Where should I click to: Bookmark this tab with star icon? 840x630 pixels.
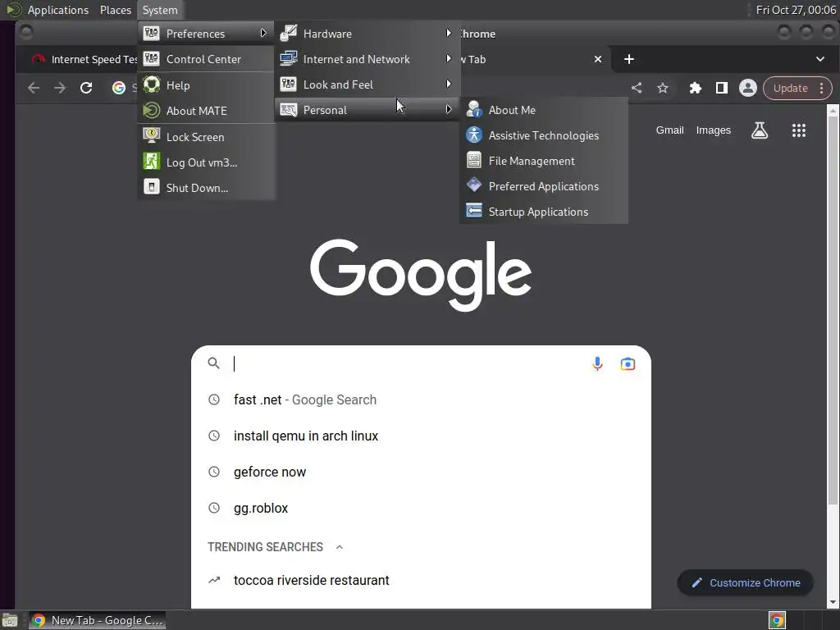663,88
